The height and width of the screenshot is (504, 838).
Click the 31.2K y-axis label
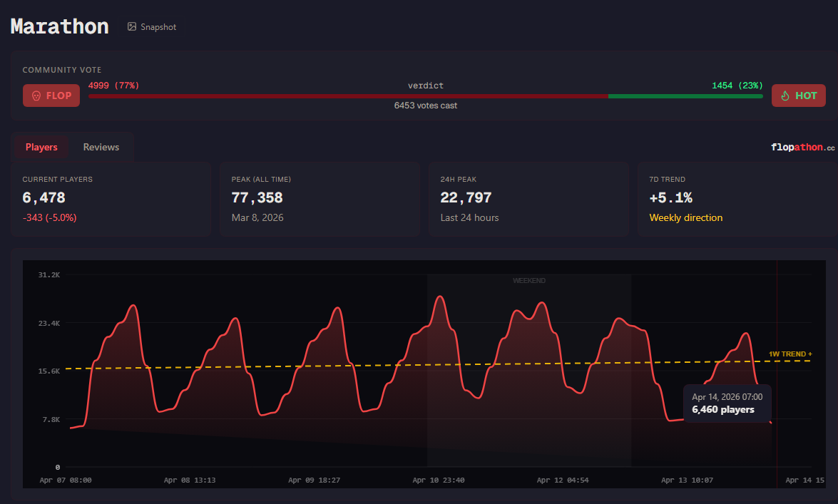(49, 274)
